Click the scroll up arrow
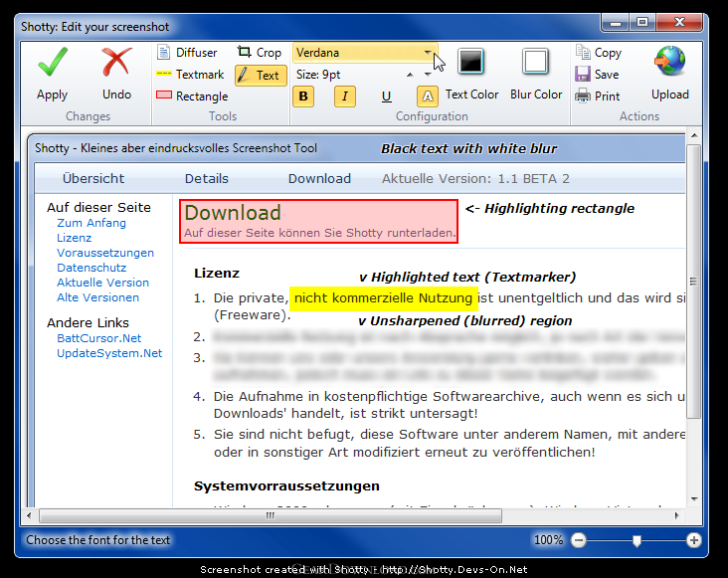This screenshot has width=728, height=578. coord(694,135)
